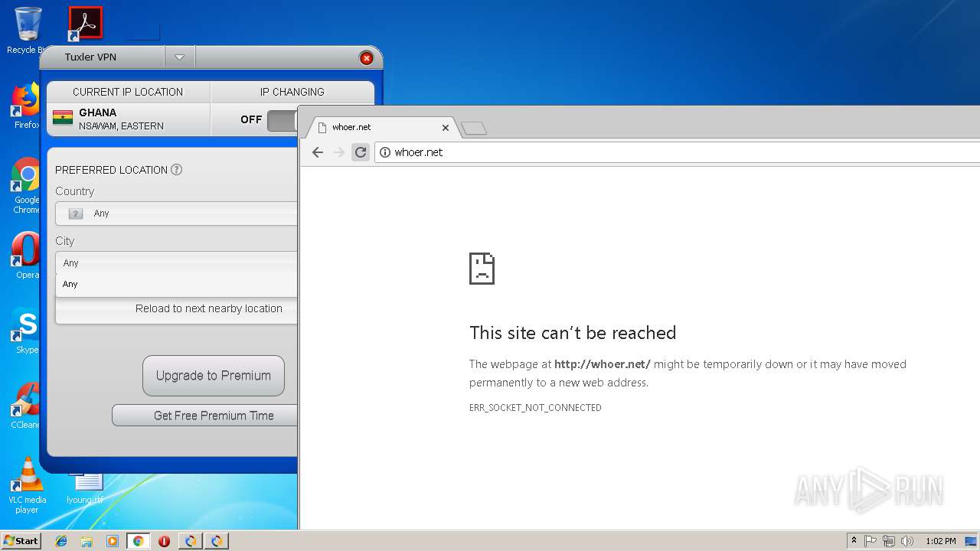
Task: Select the whoer.net browser tab
Action: 381,128
